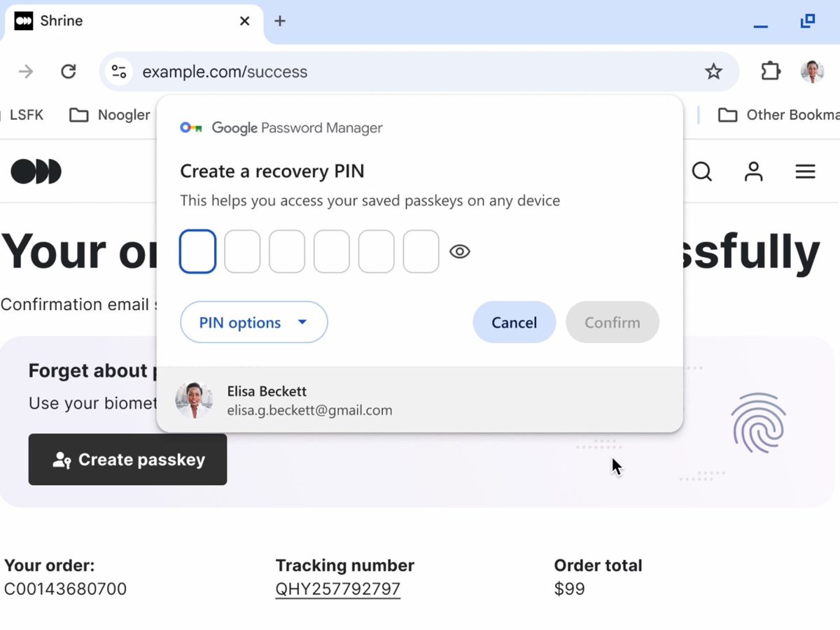Open the Extensions puzzle icon
This screenshot has width=840, height=630.
click(770, 71)
